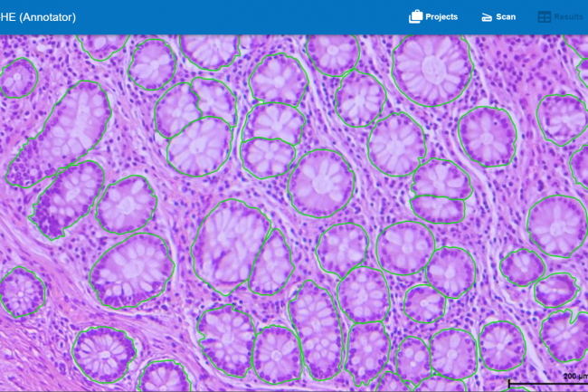
Task: Switch to Scan via its text label
Action: pyautogui.click(x=506, y=16)
